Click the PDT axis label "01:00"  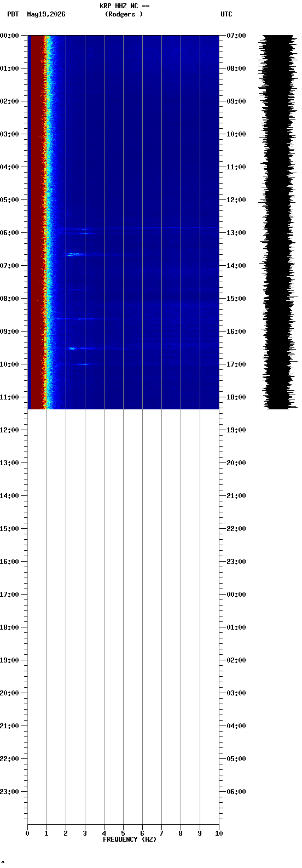pos(9,68)
